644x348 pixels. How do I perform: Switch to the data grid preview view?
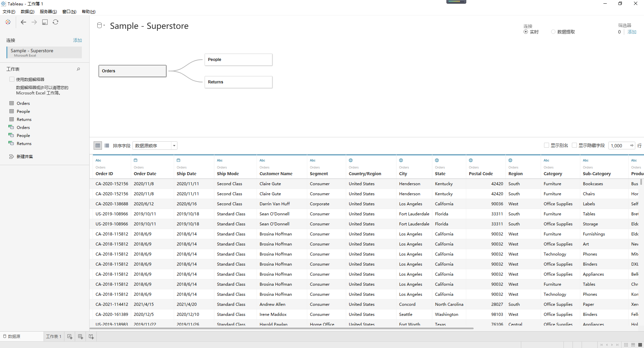coord(98,145)
